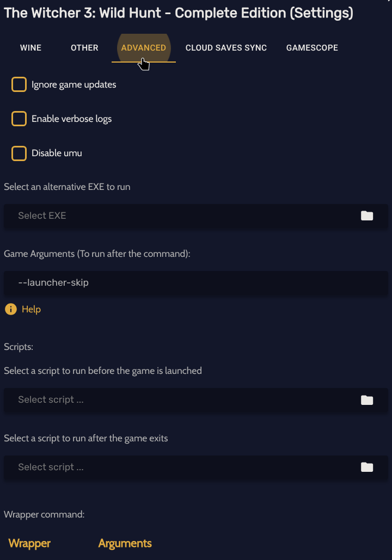Open the Other settings tab
The image size is (392, 560).
click(x=84, y=48)
